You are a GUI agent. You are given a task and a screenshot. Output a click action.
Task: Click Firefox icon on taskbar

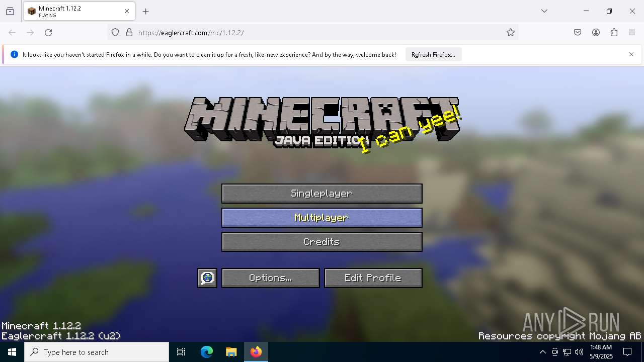pyautogui.click(x=256, y=352)
